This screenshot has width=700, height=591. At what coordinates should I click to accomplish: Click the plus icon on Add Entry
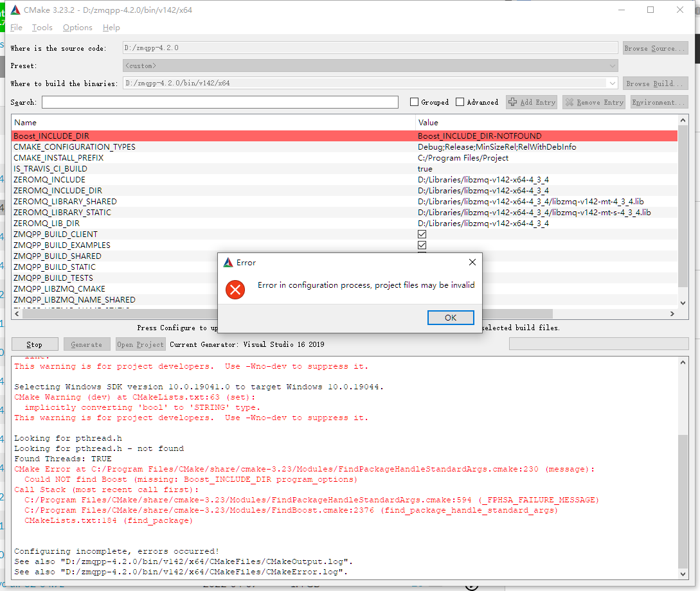click(x=512, y=102)
